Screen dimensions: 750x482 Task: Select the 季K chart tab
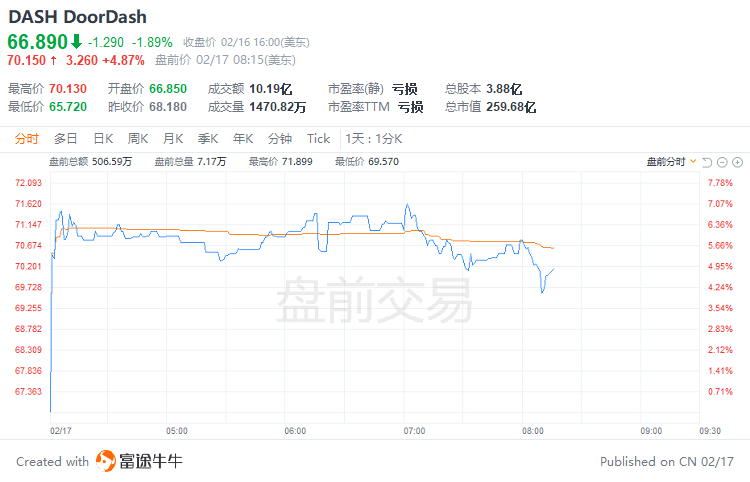coord(208,139)
